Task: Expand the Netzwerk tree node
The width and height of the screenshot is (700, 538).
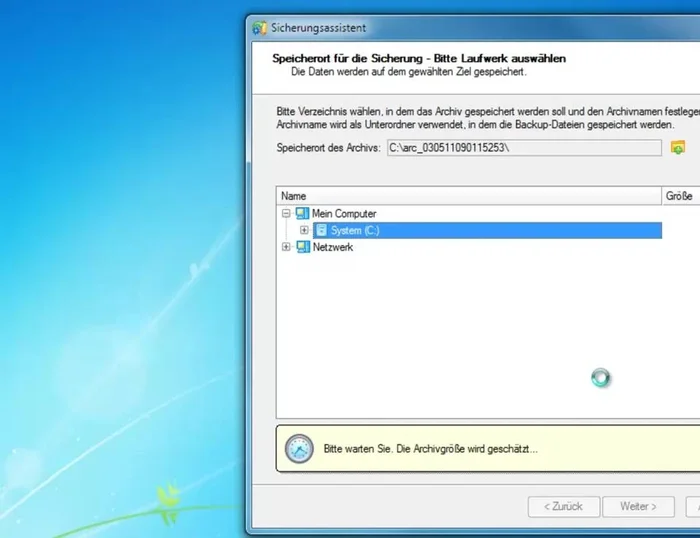Action: (287, 248)
